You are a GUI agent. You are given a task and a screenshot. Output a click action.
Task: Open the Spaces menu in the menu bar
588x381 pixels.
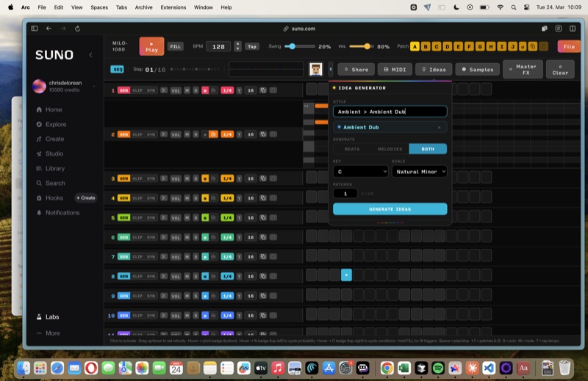tap(99, 7)
